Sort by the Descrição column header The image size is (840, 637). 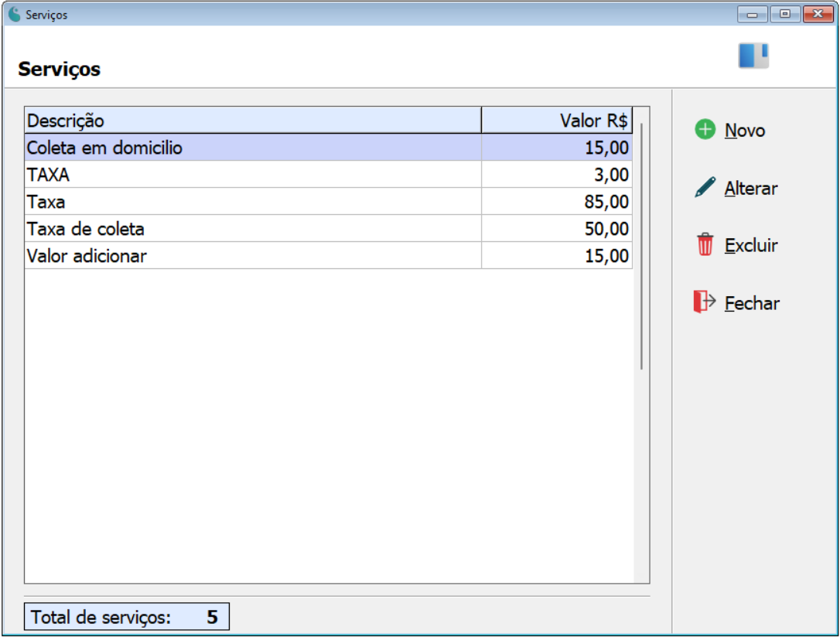253,121
